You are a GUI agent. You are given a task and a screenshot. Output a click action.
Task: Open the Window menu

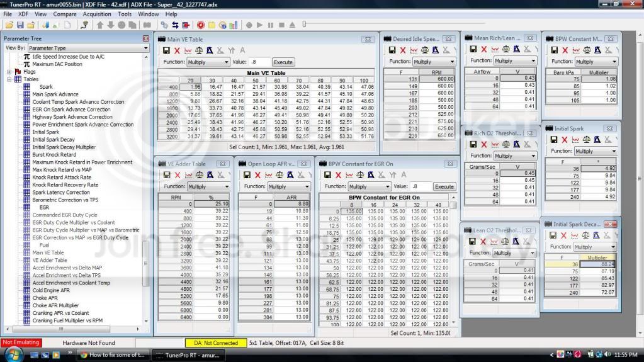[x=149, y=14]
